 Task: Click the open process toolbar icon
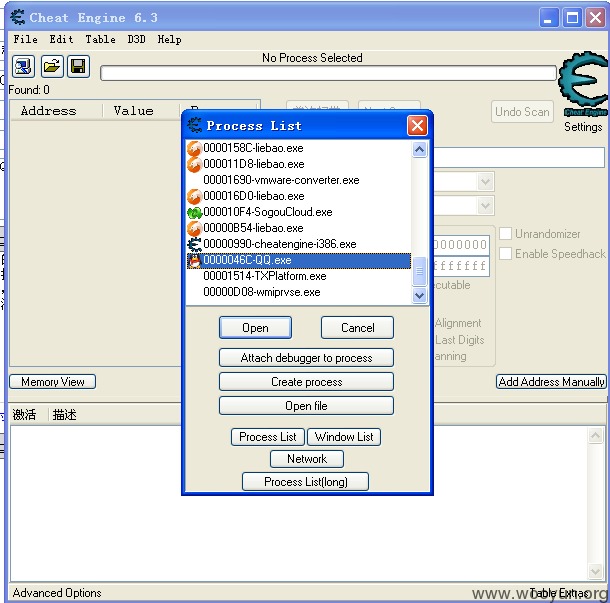pyautogui.click(x=23, y=66)
